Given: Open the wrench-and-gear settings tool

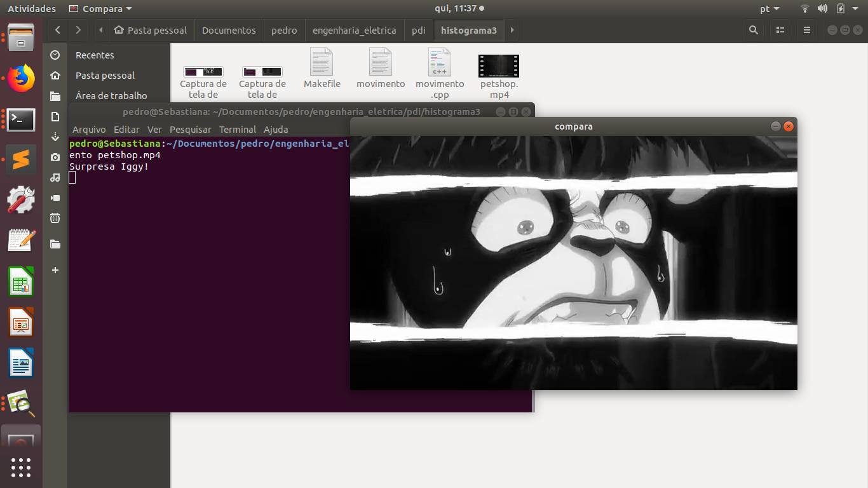Looking at the screenshot, I should 21,200.
